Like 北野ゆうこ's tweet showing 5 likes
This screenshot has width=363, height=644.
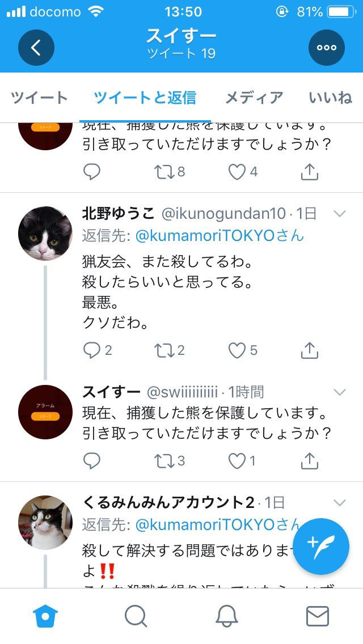[x=237, y=350]
